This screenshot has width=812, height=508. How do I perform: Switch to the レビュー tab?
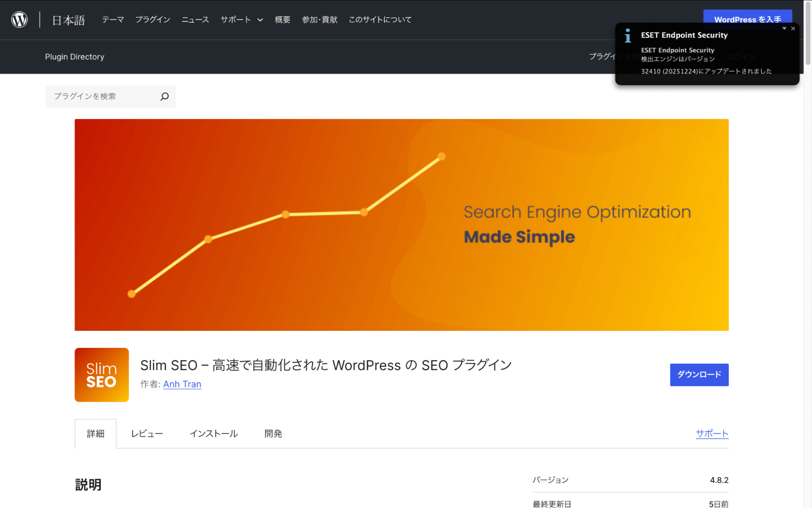click(147, 434)
